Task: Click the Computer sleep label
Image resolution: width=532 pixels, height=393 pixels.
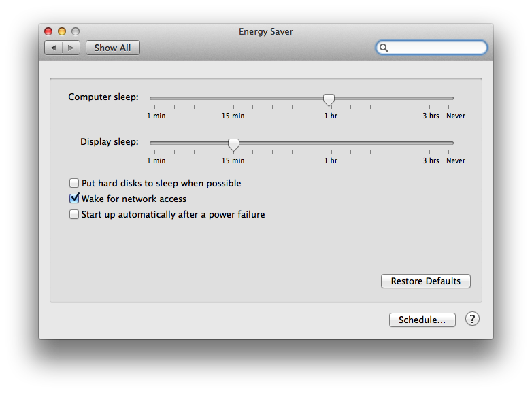Action: [103, 97]
